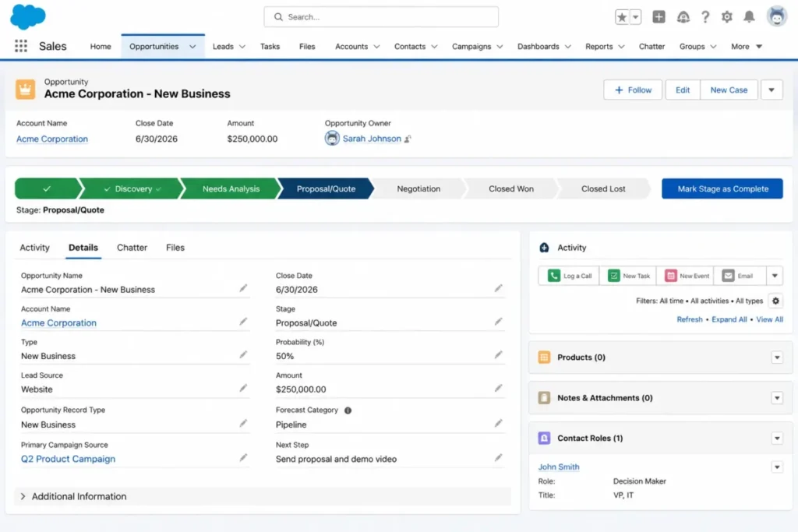Viewport: 798px width, 532px height.
Task: Click the Follow button
Action: [x=633, y=90]
